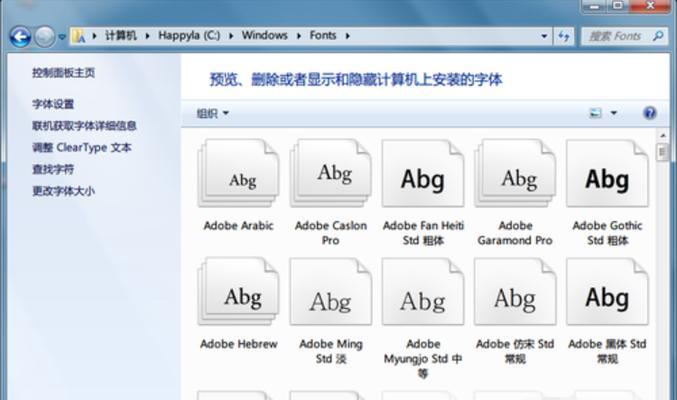677x400 pixels.
Task: Open 调整 ClearType 文本 link
Action: (x=82, y=147)
